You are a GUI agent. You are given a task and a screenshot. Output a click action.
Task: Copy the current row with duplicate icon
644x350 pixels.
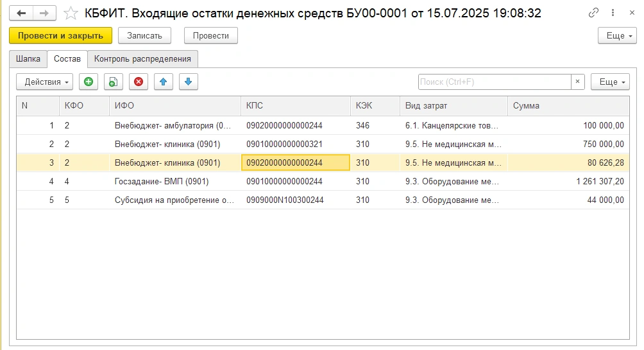click(x=114, y=82)
